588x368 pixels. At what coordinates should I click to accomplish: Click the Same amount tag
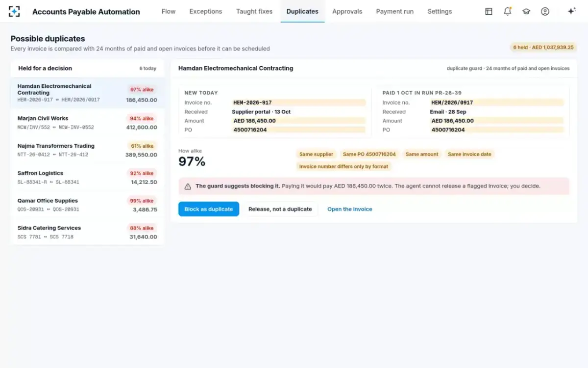coord(422,154)
